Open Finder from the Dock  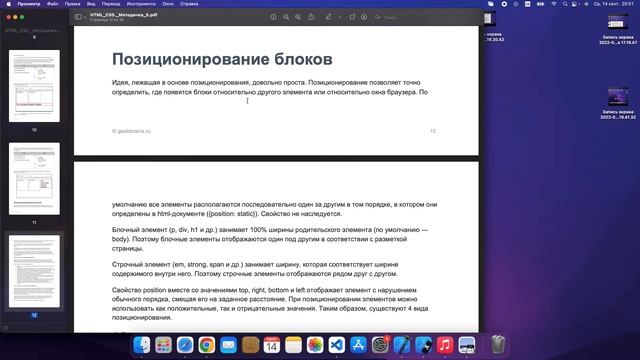pyautogui.click(x=142, y=345)
